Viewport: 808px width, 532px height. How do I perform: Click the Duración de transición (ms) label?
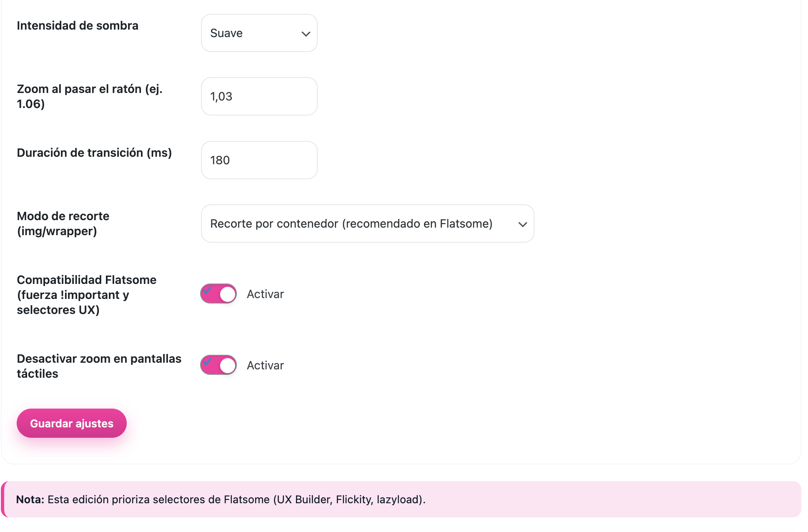94,153
